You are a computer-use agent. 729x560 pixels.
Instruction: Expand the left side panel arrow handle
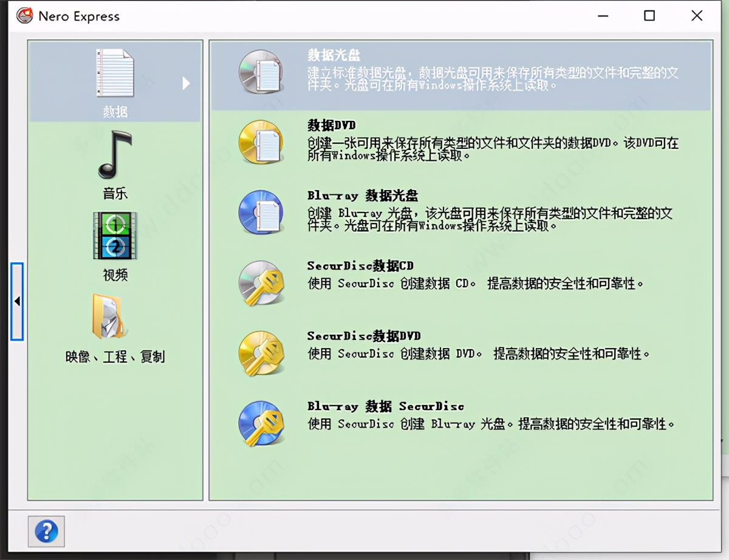pyautogui.click(x=17, y=301)
